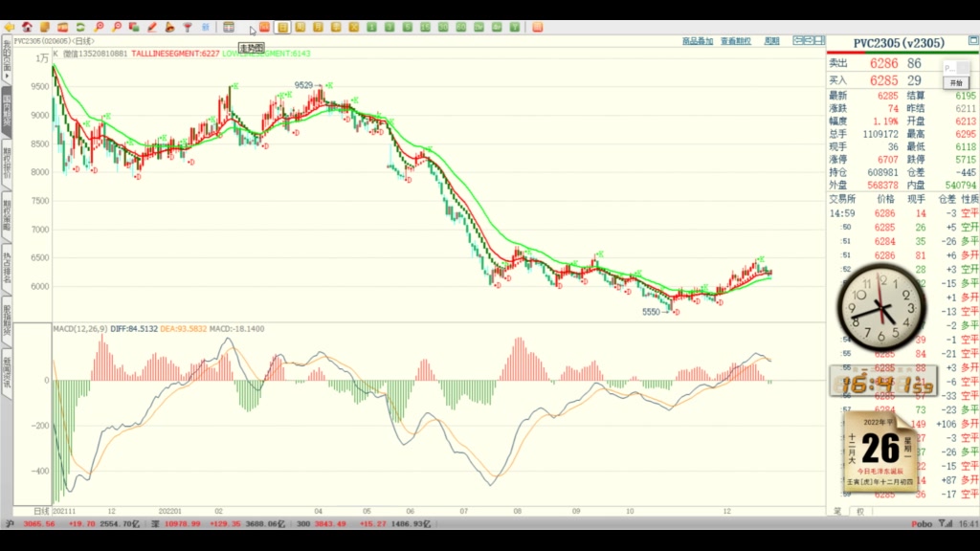This screenshot has height=551, width=980.
Task: Select the 30-minute period button
Action: 443,28
